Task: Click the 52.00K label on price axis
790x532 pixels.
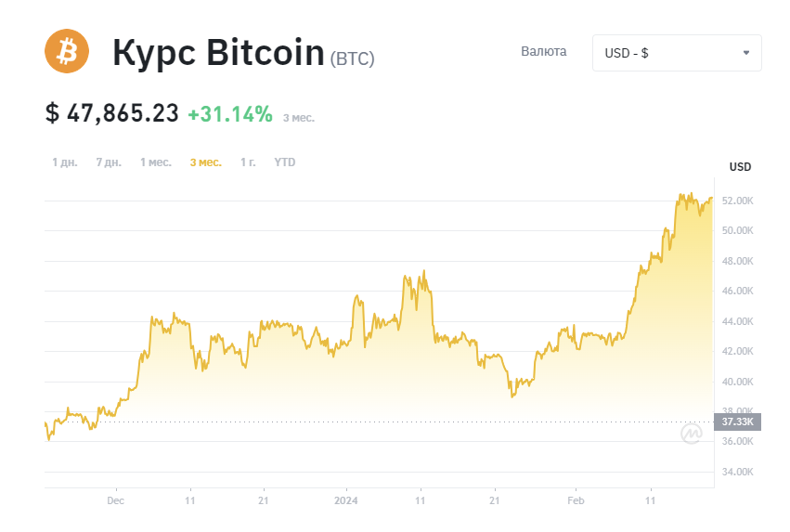Action: (738, 201)
